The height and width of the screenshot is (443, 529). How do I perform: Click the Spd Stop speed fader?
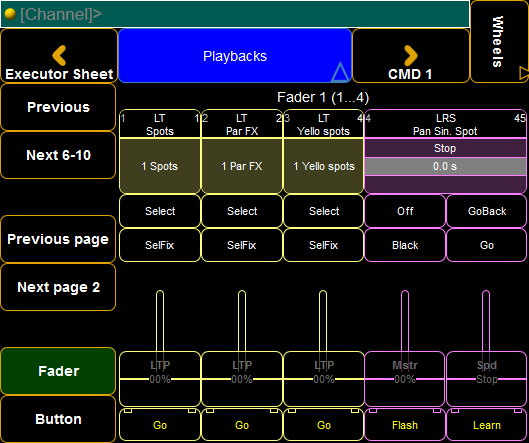(x=486, y=379)
